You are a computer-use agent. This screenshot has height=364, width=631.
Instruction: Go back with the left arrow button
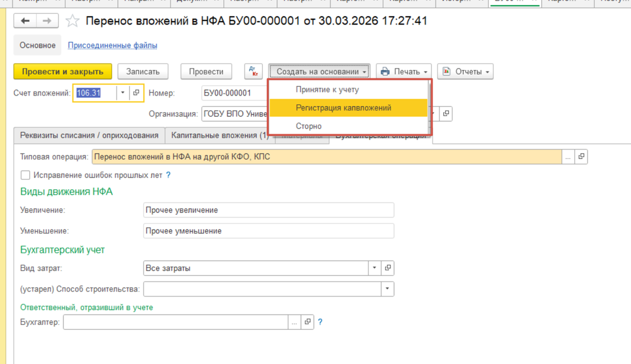click(x=25, y=21)
